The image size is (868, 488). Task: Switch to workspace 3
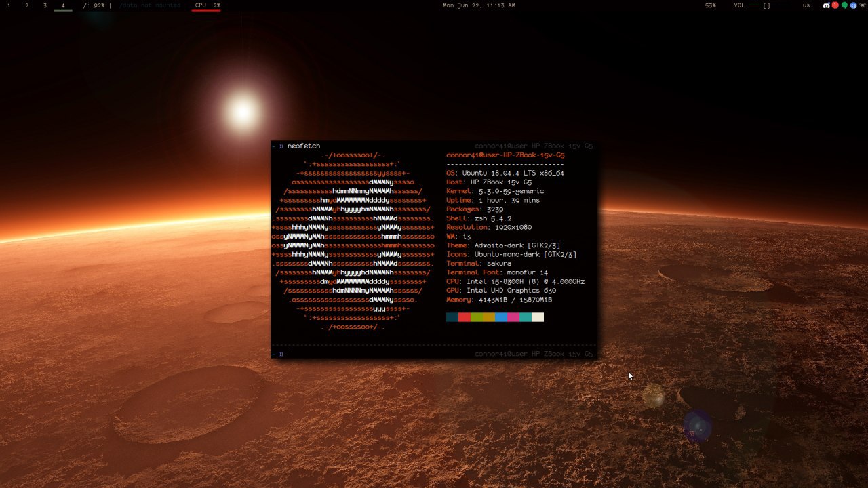45,5
